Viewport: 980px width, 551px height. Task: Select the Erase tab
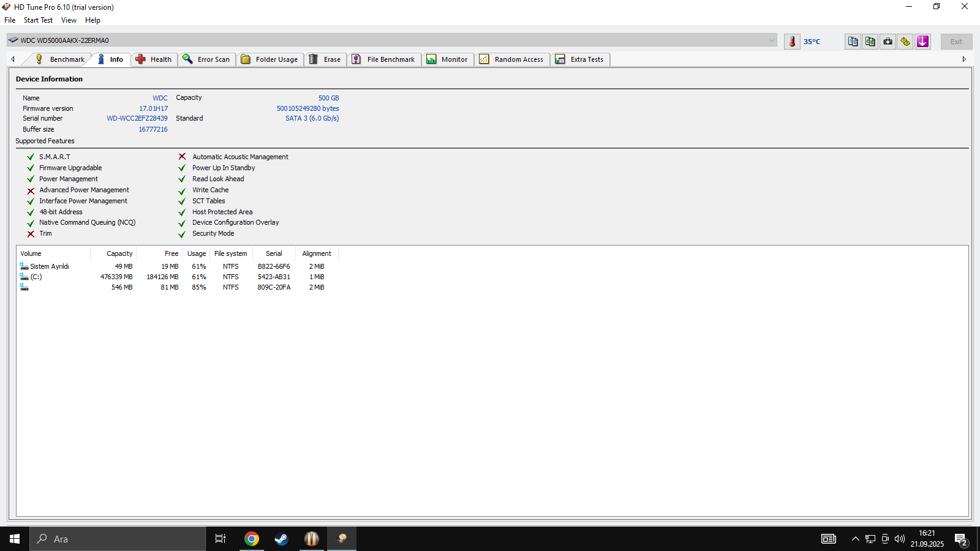pyautogui.click(x=325, y=59)
